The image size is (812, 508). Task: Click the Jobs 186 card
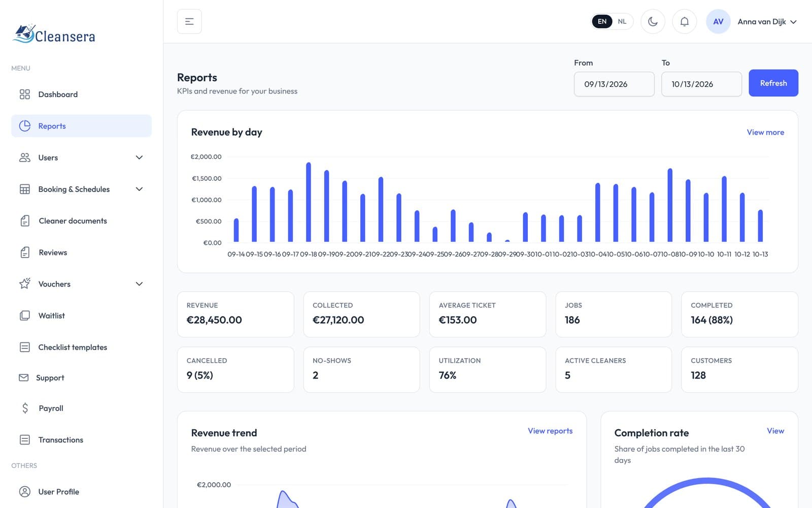[614, 314]
